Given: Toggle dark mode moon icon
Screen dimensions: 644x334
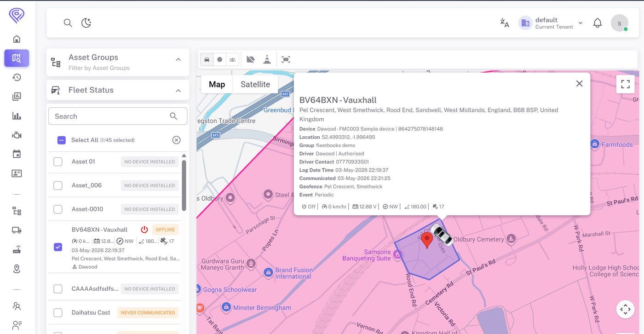Looking at the screenshot, I should pyautogui.click(x=86, y=23).
